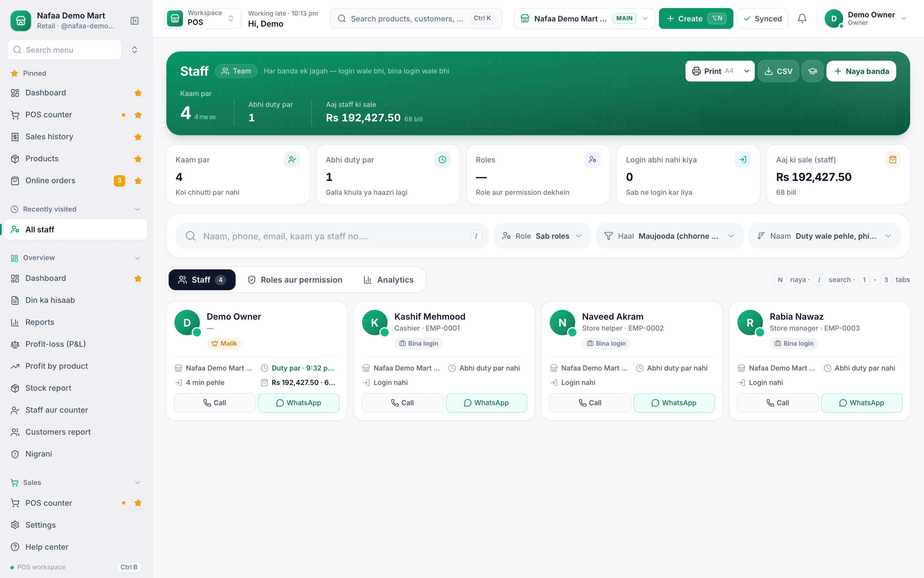Image resolution: width=924 pixels, height=578 pixels.
Task: WhatsApp Rabia Nawaz
Action: [x=861, y=403]
